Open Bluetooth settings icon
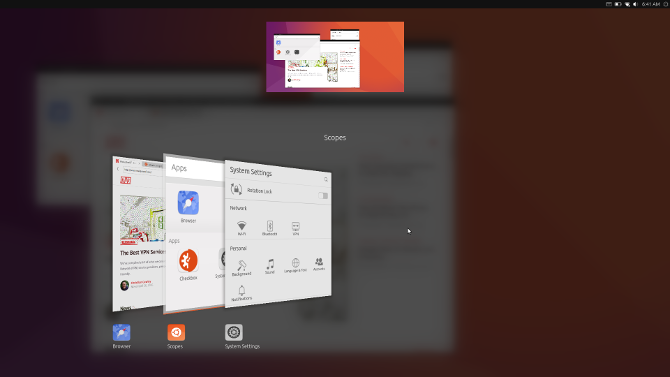670x377 pixels. [270, 227]
